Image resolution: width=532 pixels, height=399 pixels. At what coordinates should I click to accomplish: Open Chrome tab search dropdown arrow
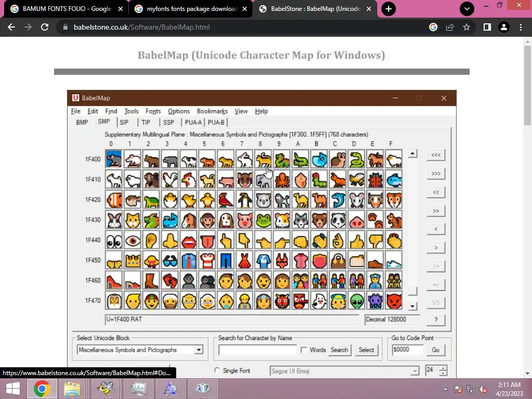[x=467, y=9]
